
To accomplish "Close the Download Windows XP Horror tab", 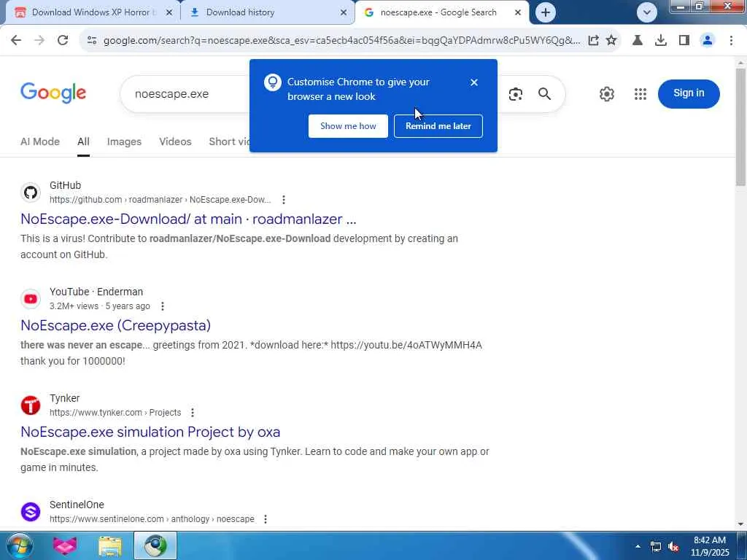I will coord(169,13).
